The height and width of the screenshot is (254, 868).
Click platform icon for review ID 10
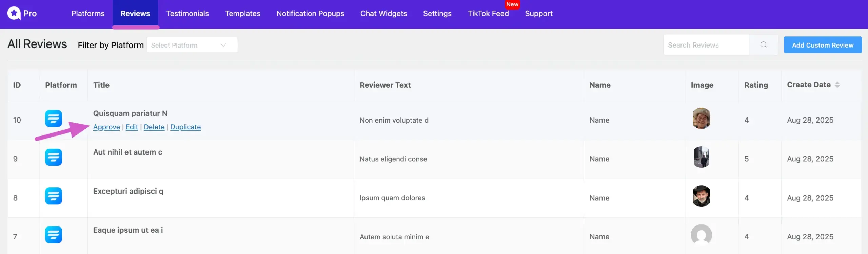pyautogui.click(x=54, y=119)
